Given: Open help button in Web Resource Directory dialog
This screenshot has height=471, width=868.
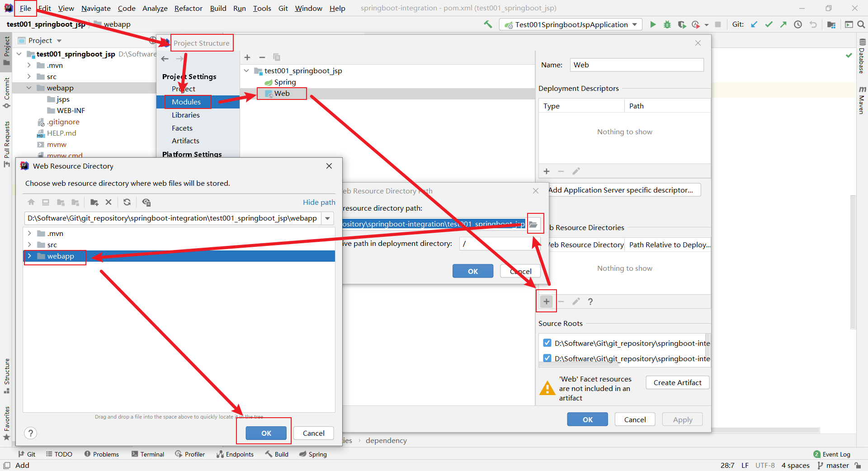Looking at the screenshot, I should pos(31,433).
